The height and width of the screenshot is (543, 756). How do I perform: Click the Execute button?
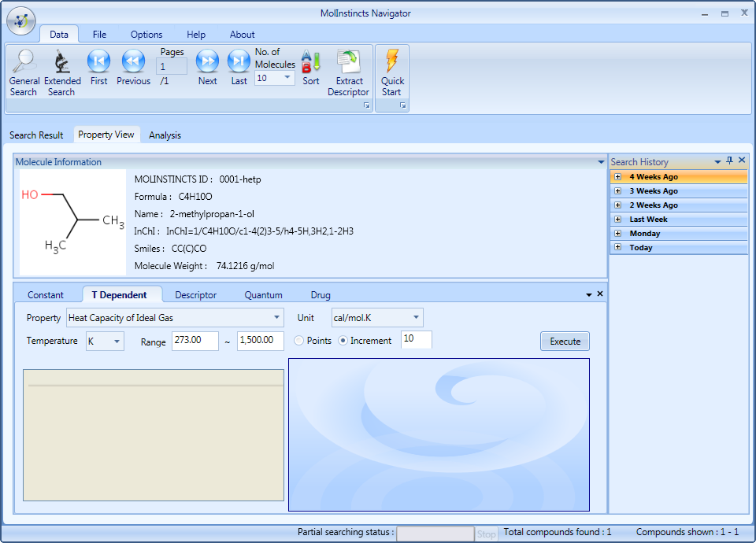click(x=565, y=341)
